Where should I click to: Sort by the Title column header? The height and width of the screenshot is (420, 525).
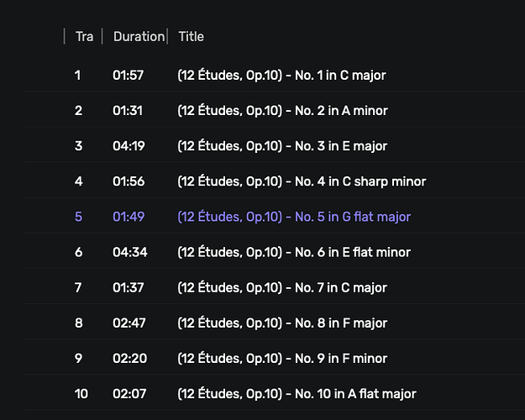pyautogui.click(x=191, y=36)
